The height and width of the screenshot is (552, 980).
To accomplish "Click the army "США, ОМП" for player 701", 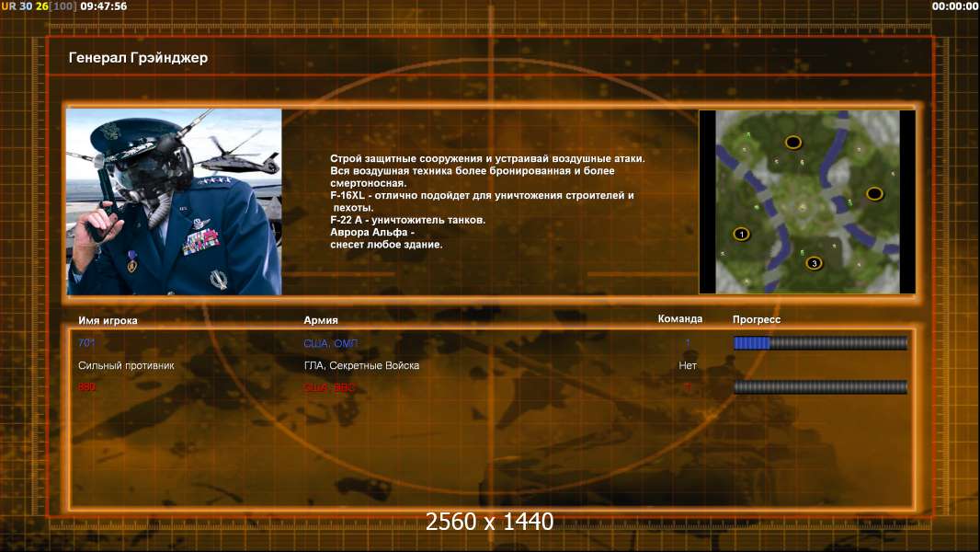I will tap(331, 343).
